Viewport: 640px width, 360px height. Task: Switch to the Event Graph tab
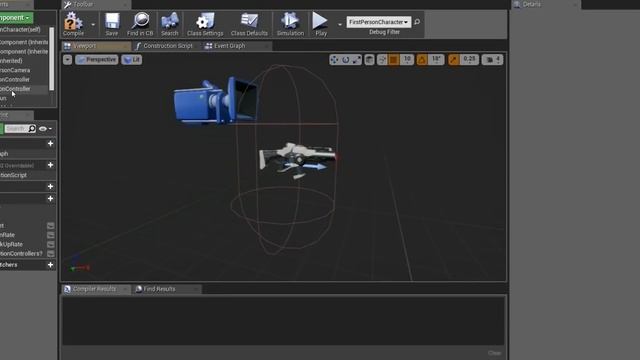(237, 46)
